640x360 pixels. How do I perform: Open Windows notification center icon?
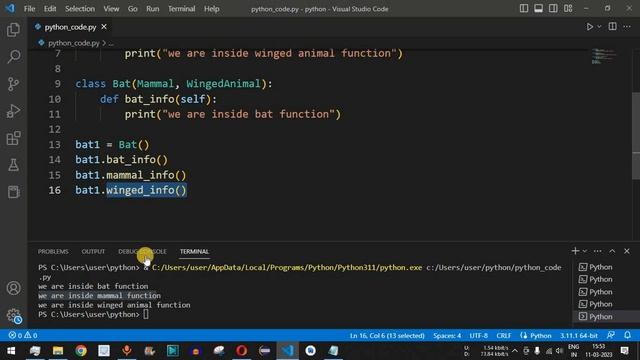click(624, 351)
